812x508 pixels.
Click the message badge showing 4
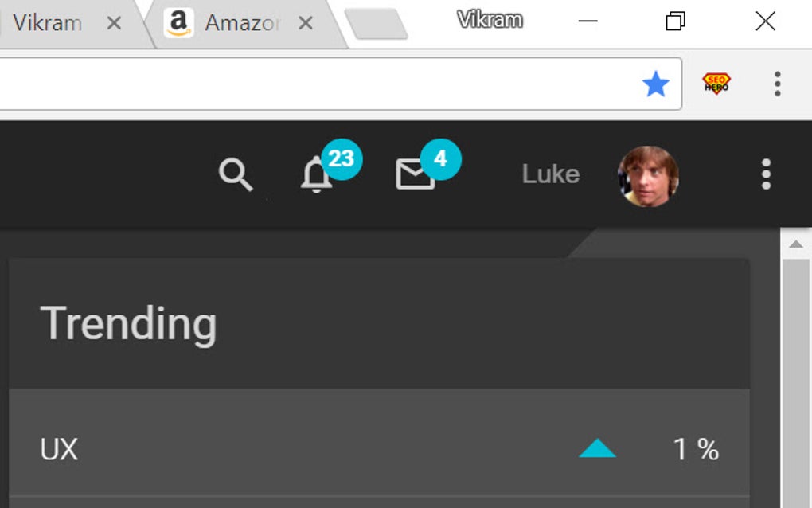[441, 159]
